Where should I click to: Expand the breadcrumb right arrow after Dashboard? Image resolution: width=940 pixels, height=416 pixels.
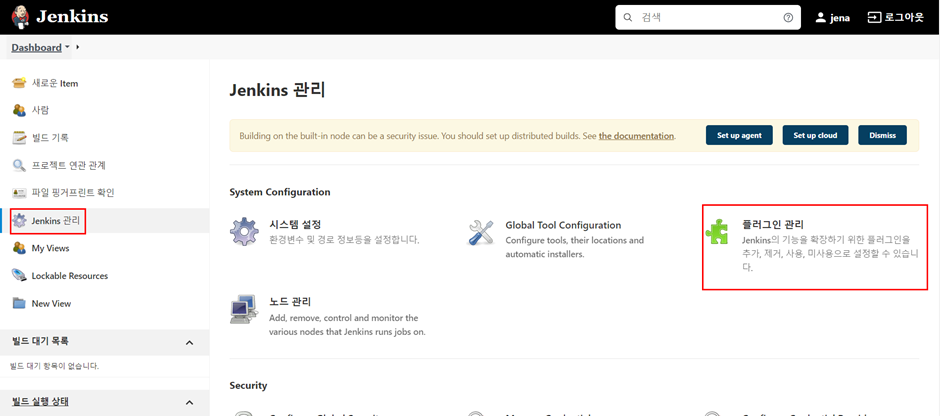(x=78, y=47)
